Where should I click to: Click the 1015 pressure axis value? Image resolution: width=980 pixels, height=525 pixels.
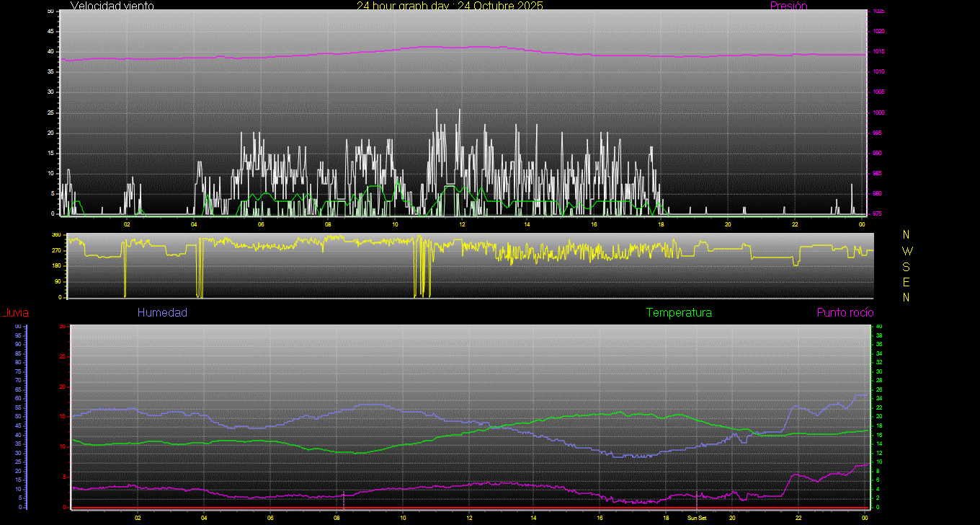click(878, 52)
